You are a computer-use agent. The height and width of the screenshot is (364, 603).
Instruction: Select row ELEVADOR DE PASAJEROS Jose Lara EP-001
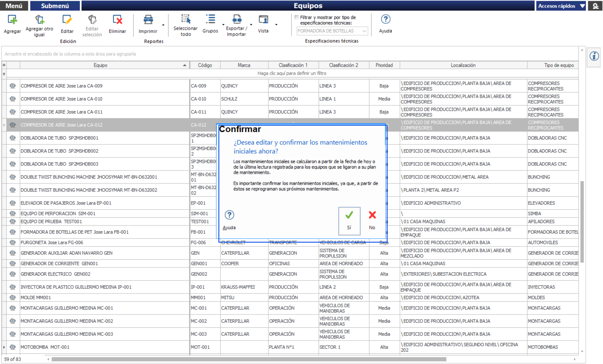(290, 203)
